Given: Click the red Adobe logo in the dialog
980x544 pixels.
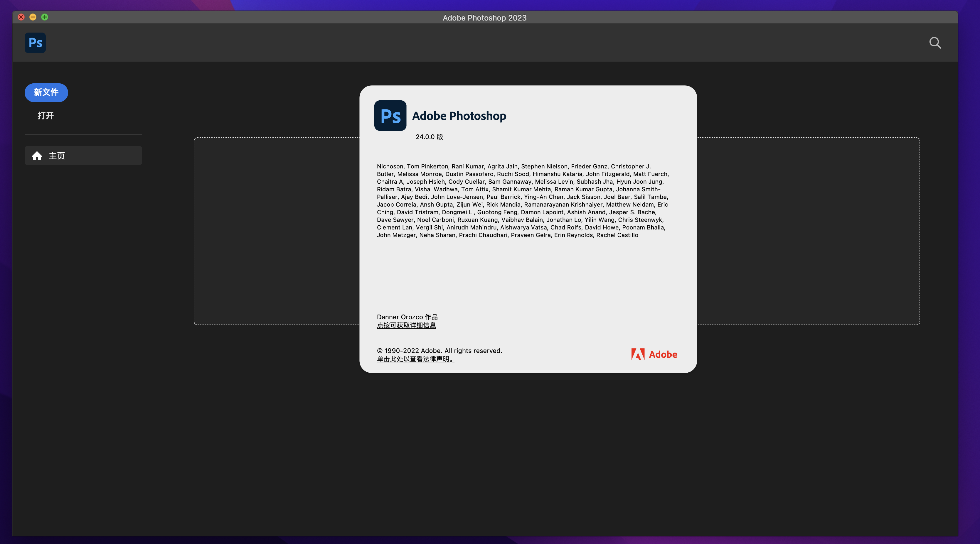Looking at the screenshot, I should tap(654, 354).
